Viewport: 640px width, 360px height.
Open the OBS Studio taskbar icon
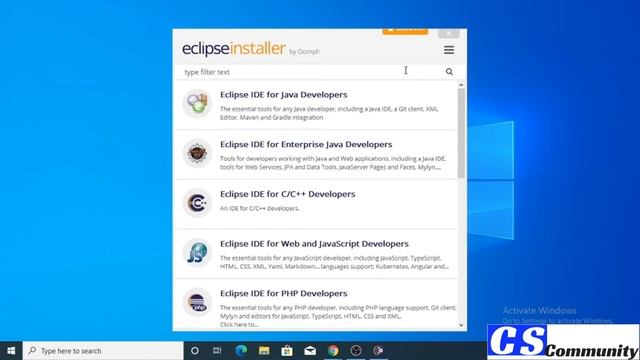(356, 351)
